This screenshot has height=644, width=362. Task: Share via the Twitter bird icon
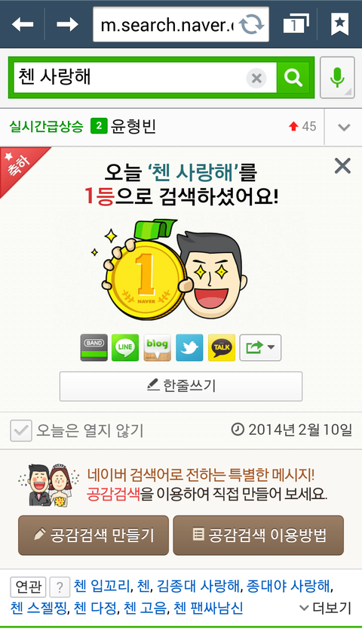click(189, 348)
